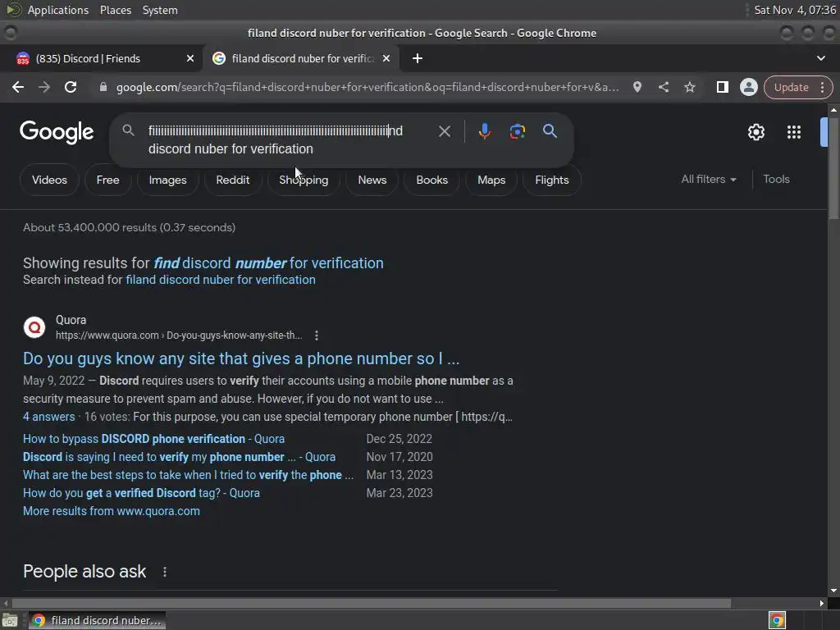This screenshot has height=630, width=840.
Task: Open the search Tools button
Action: pos(776,180)
